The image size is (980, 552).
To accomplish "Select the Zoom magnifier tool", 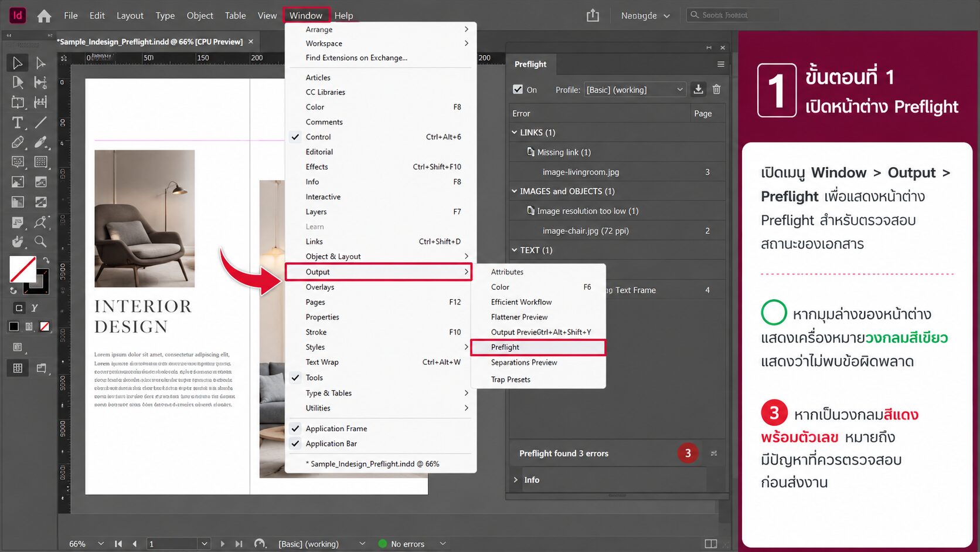I will [x=40, y=241].
